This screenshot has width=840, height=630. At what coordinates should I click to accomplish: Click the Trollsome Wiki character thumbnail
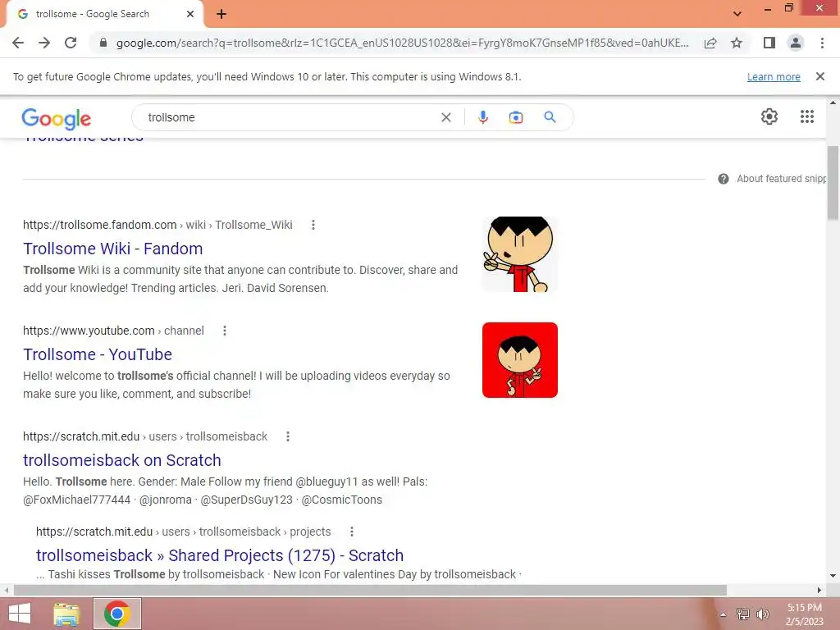(519, 254)
